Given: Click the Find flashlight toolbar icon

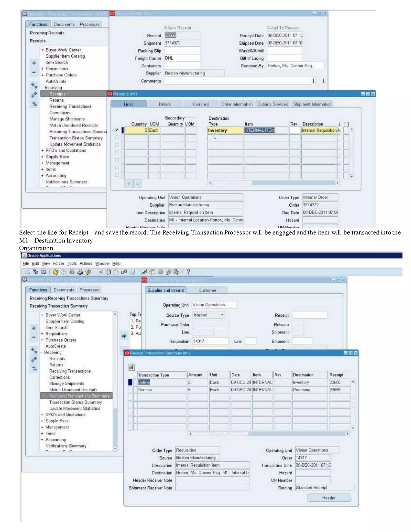Looking at the screenshot, I should coord(36,272).
